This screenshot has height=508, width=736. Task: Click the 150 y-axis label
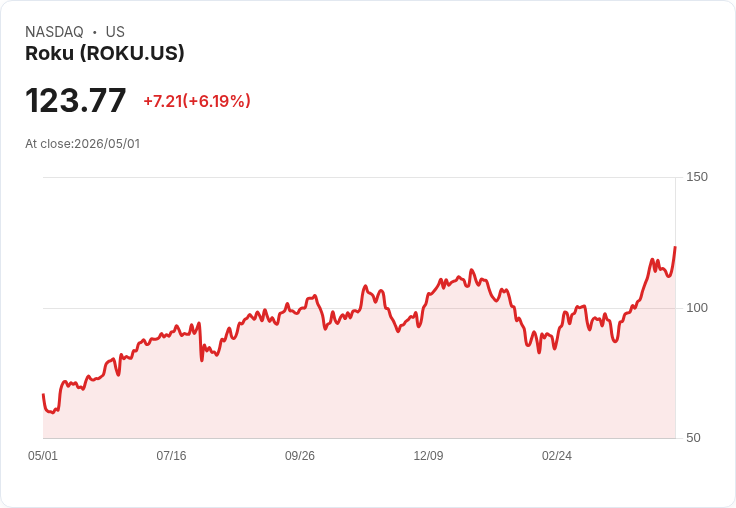click(x=697, y=177)
